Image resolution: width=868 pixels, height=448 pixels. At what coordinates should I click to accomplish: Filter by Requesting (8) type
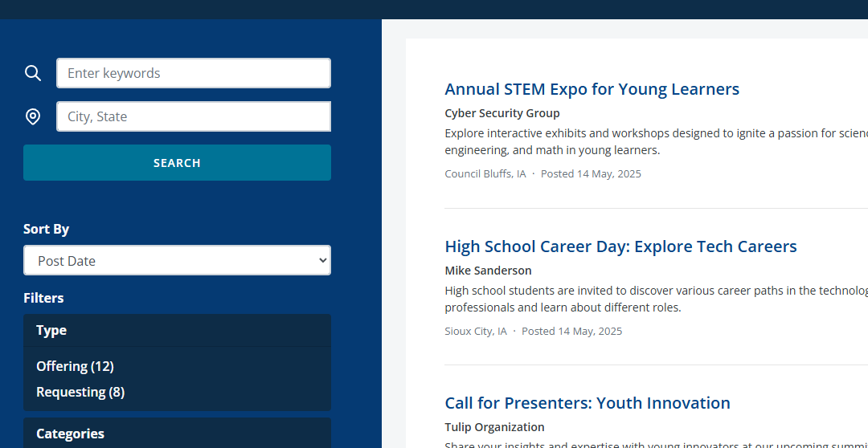tap(80, 392)
